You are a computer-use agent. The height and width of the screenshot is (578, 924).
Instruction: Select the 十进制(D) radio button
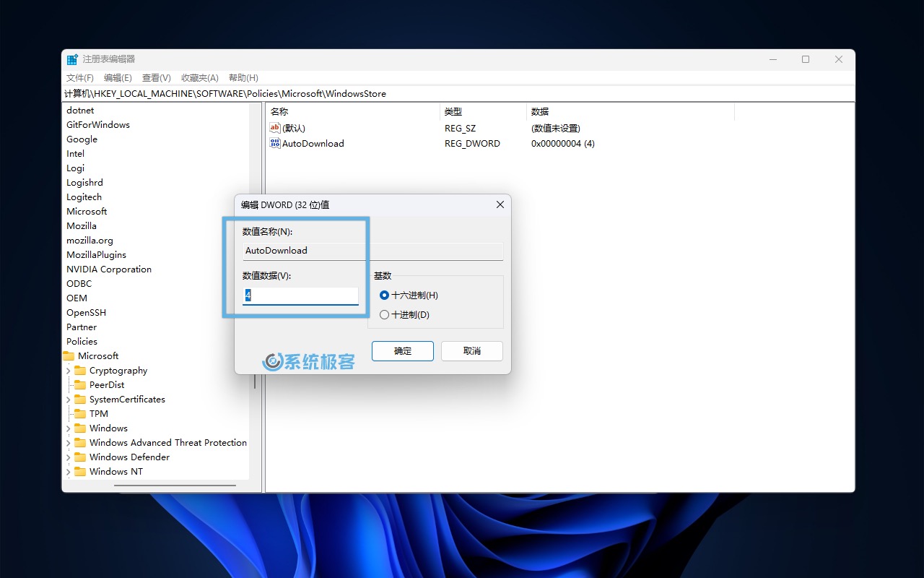click(384, 314)
